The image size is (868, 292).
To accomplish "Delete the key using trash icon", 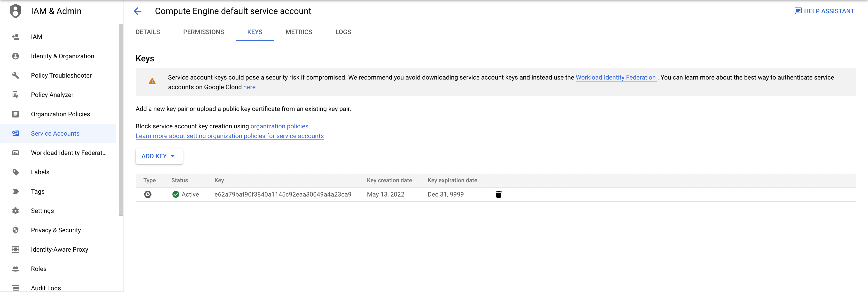I will point(498,194).
